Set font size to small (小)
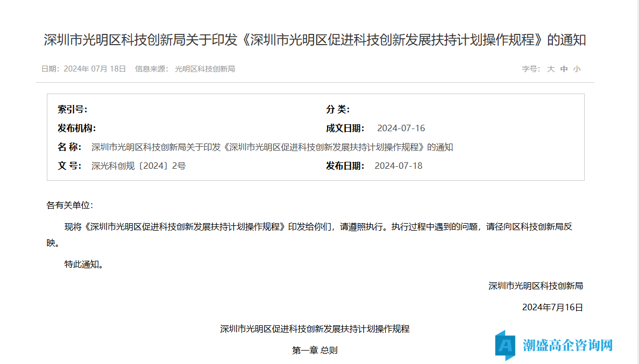The width and height of the screenshot is (639, 364). (577, 69)
